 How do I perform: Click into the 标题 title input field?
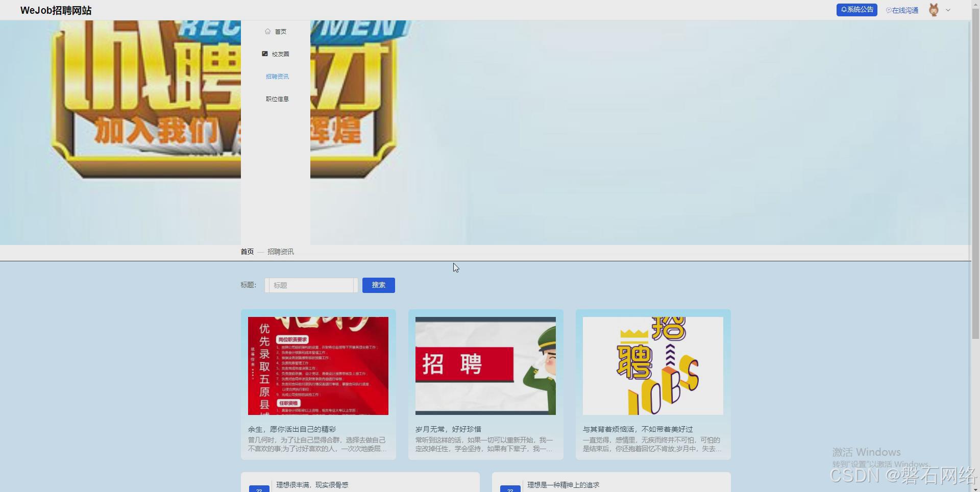[310, 285]
